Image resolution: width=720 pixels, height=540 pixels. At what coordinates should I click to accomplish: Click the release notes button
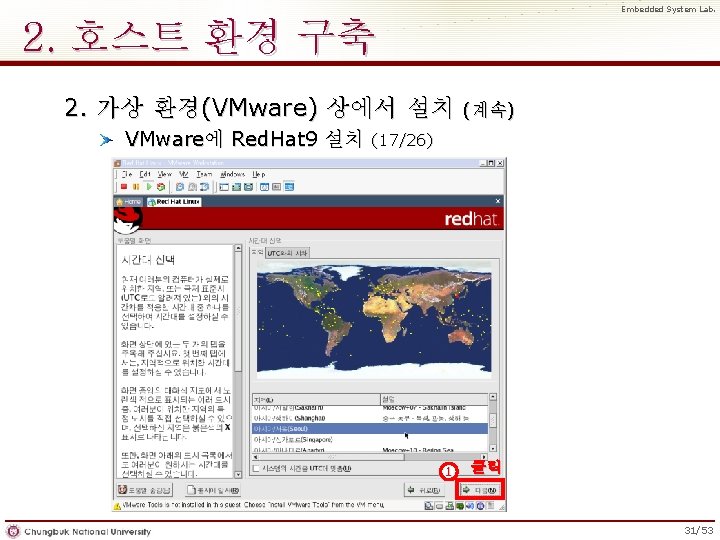pos(213,490)
